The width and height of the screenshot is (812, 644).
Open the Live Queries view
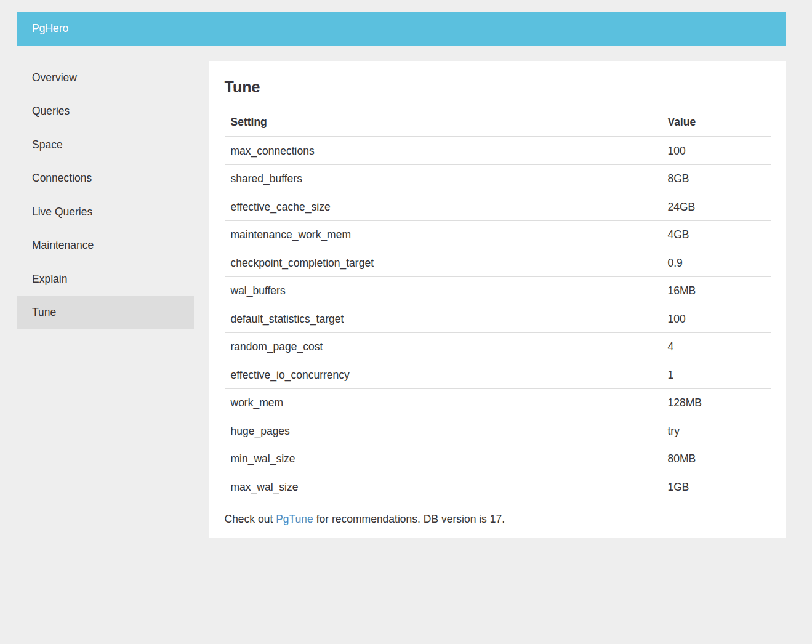click(62, 212)
